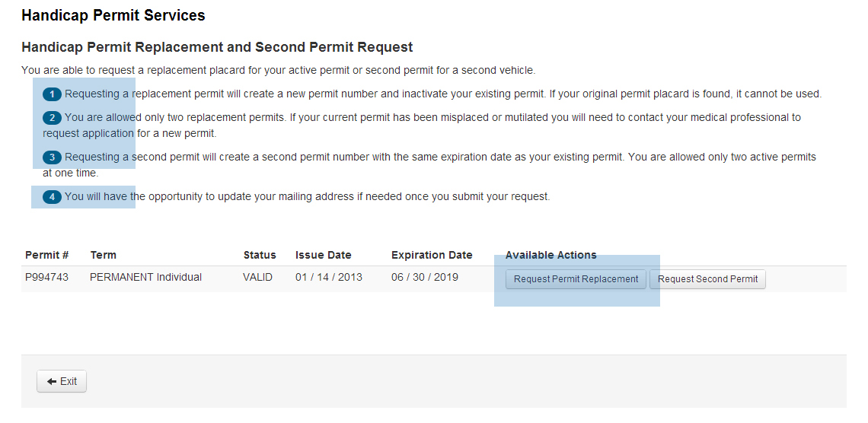Click the 01 / 14 / 2013 issue date
The image size is (868, 423).
point(329,278)
